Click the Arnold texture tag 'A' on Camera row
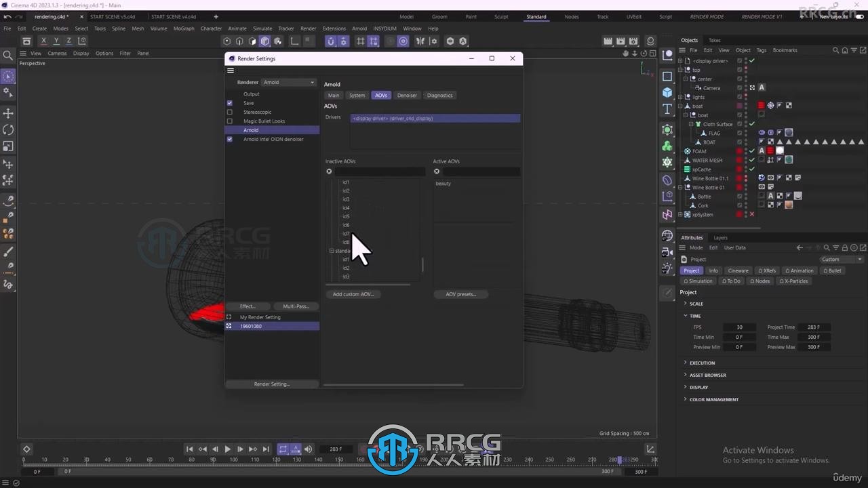 (x=762, y=87)
